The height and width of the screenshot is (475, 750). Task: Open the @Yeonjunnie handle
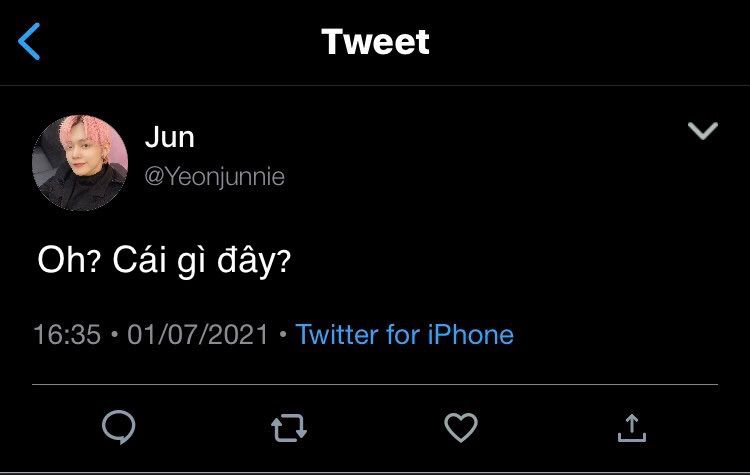click(x=214, y=177)
